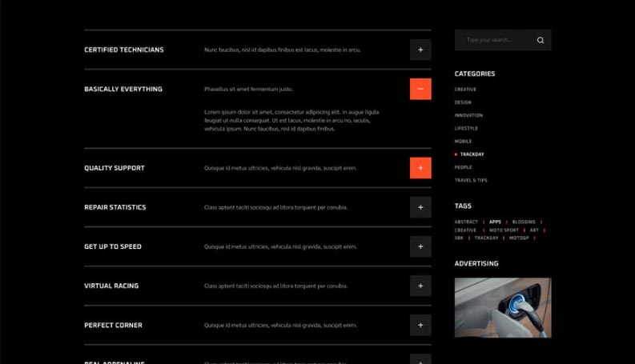The width and height of the screenshot is (635, 364).
Task: Click plus icon for Get Up To Speed
Action: pyautogui.click(x=420, y=246)
